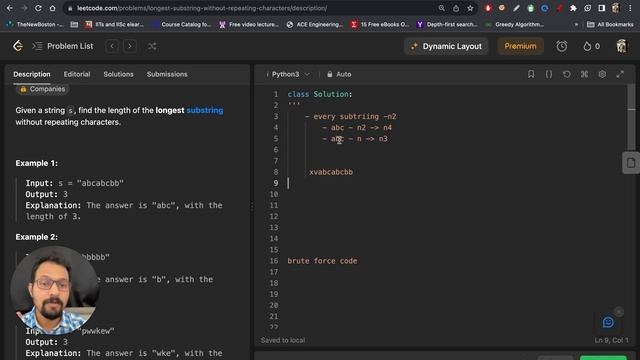Expand hidden bookmarks chevron

[576, 24]
